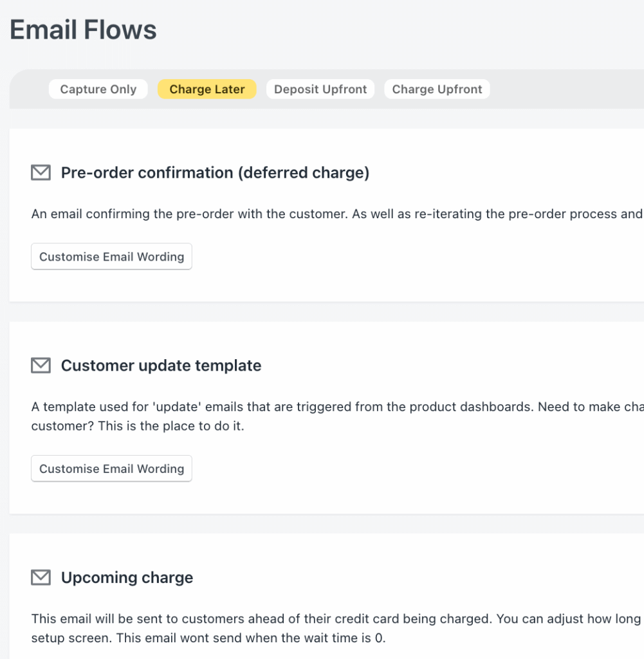Click the envelope icon beside Upcoming charge

coord(41,578)
